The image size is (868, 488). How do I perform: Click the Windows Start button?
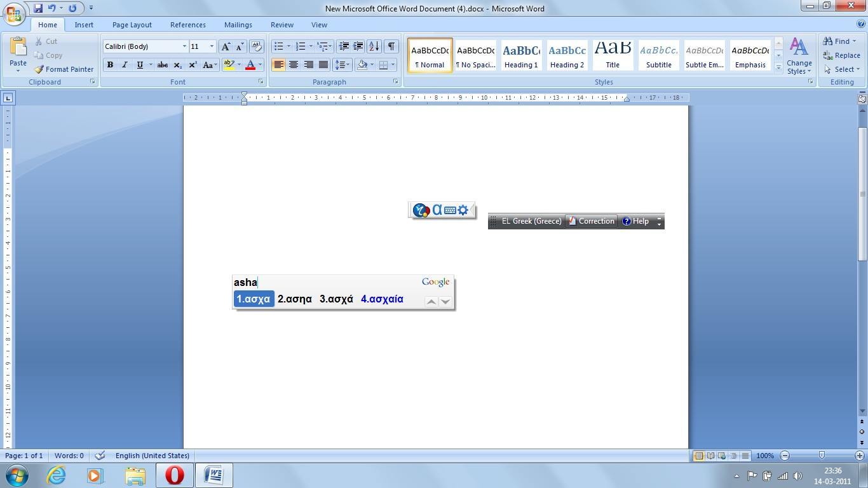tap(17, 475)
